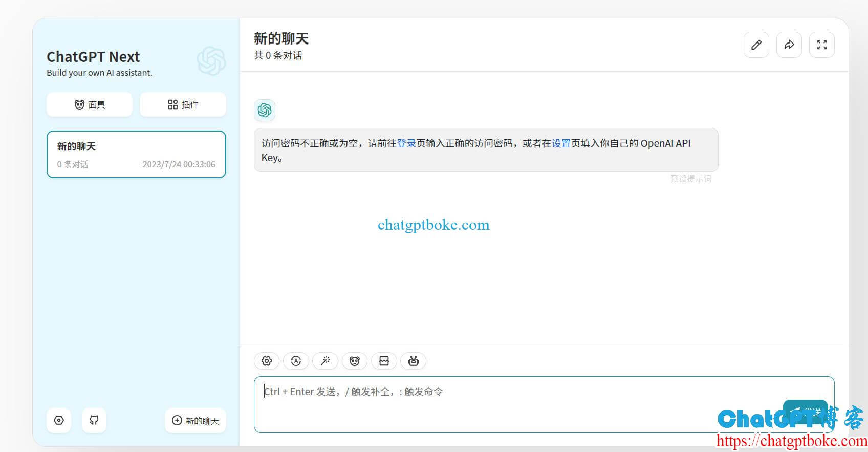Select the 新的聊天 conversation card
868x452 pixels.
coord(136,154)
